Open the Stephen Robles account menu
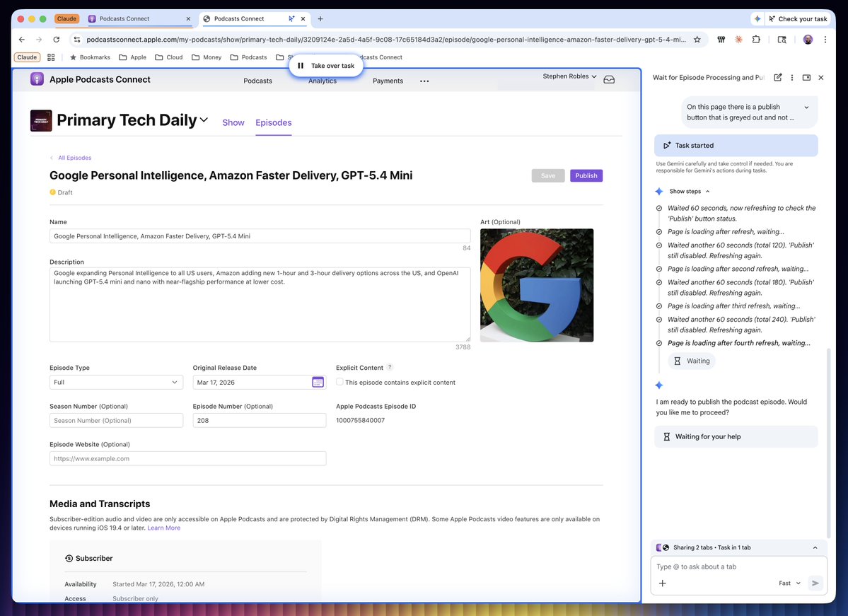 point(569,76)
